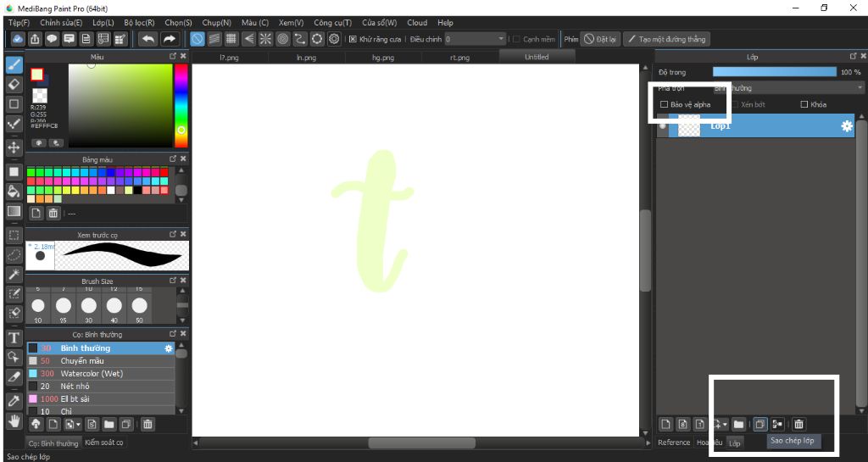Undock the Màu color panel
868x462 pixels.
click(x=173, y=57)
